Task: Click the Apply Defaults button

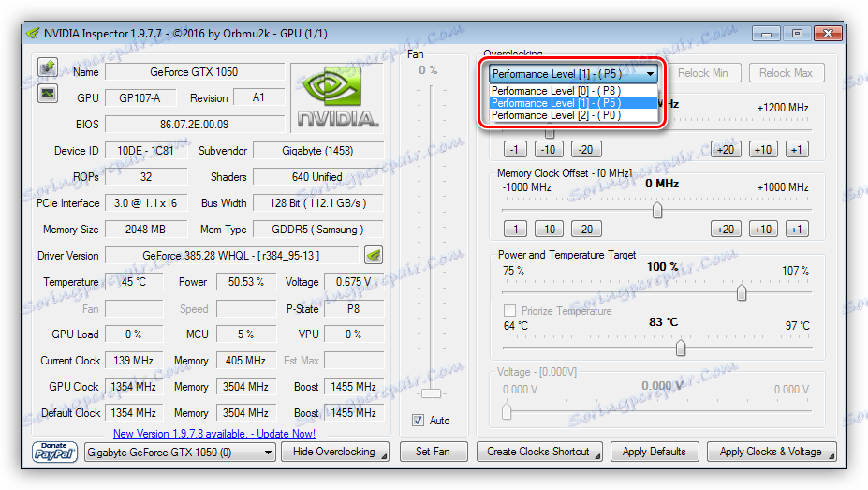Action: (655, 452)
